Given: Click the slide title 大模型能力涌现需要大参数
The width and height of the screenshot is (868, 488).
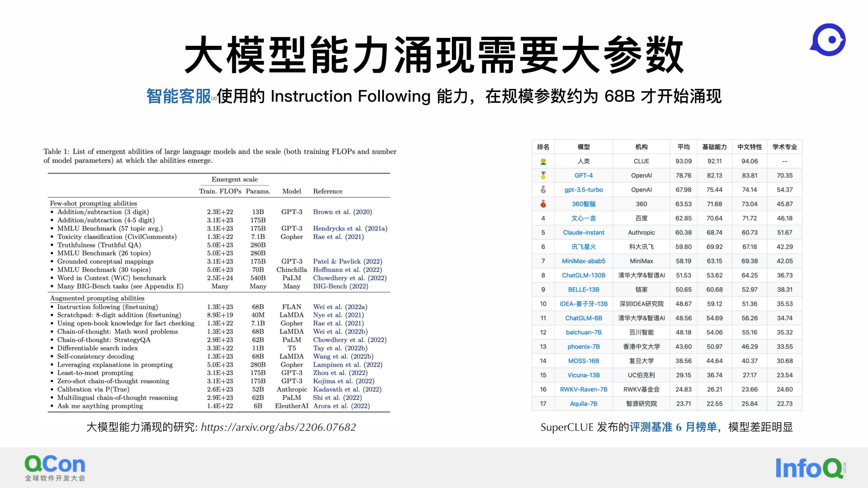Looking at the screenshot, I should click(x=434, y=54).
